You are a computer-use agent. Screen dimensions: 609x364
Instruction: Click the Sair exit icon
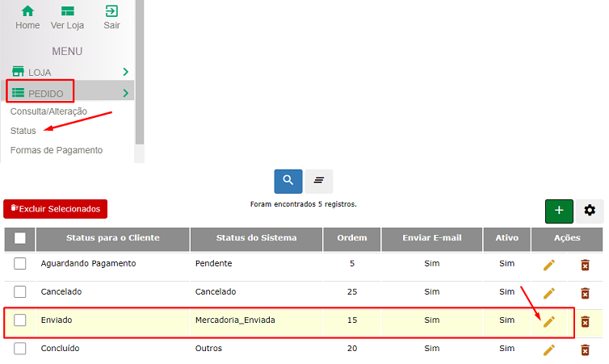tap(111, 11)
